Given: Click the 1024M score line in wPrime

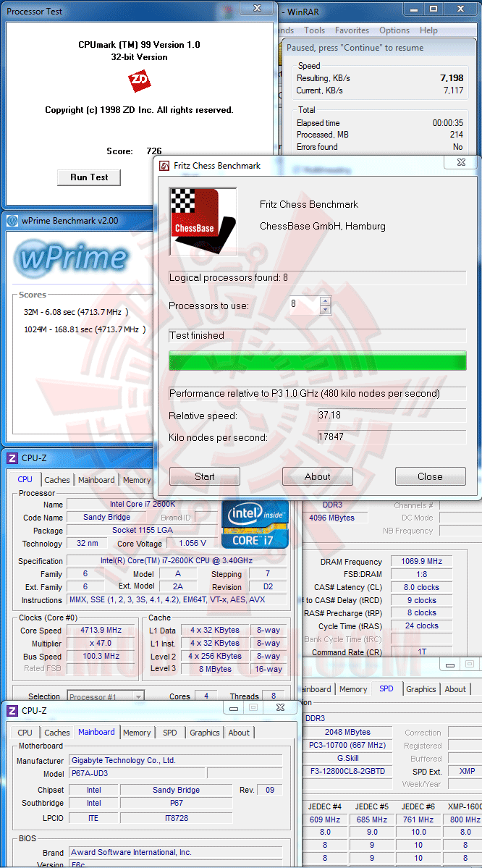Looking at the screenshot, I should click(85, 329).
